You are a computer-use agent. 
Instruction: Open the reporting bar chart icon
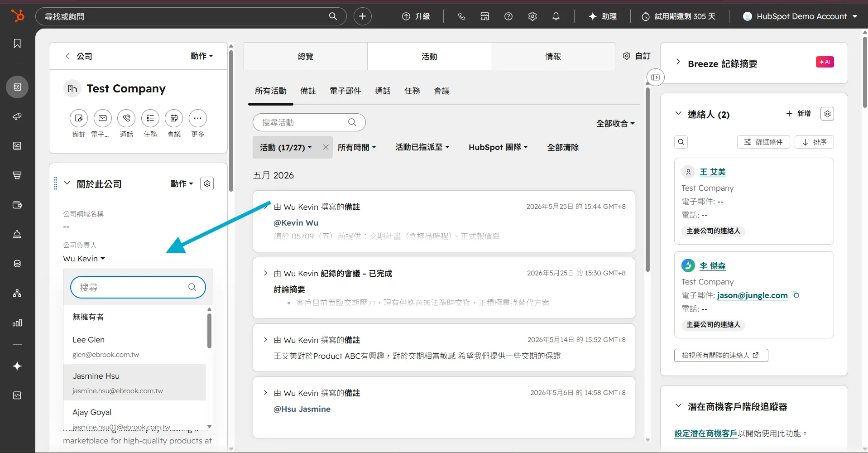[x=17, y=323]
